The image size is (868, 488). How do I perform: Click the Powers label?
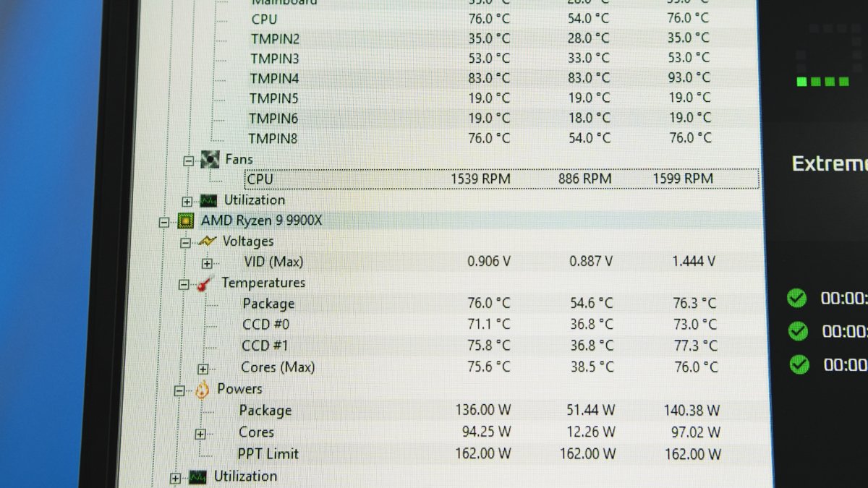(239, 389)
